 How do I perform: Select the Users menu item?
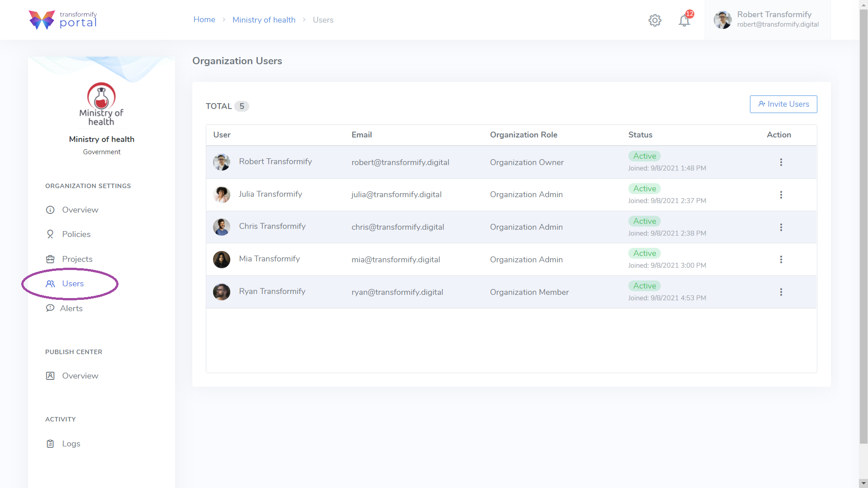pyautogui.click(x=65, y=284)
